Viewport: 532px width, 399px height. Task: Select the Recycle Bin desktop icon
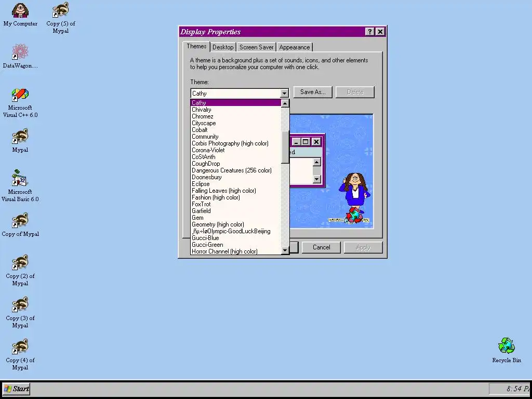tap(507, 350)
